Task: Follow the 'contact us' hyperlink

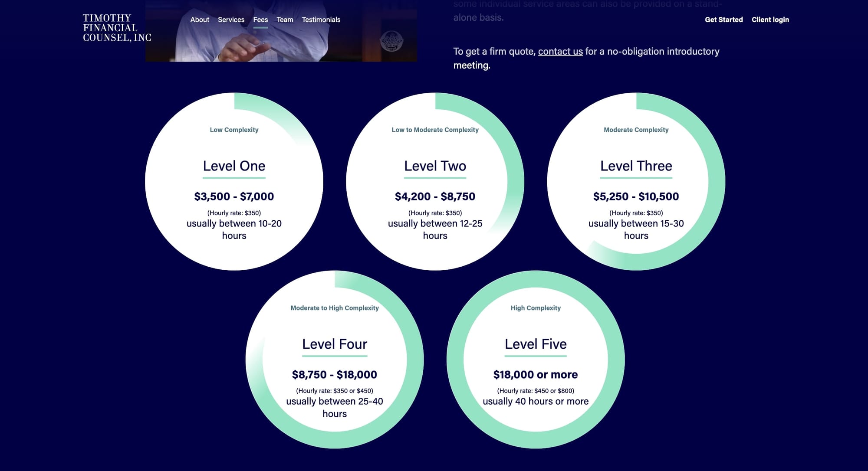Action: click(x=560, y=51)
